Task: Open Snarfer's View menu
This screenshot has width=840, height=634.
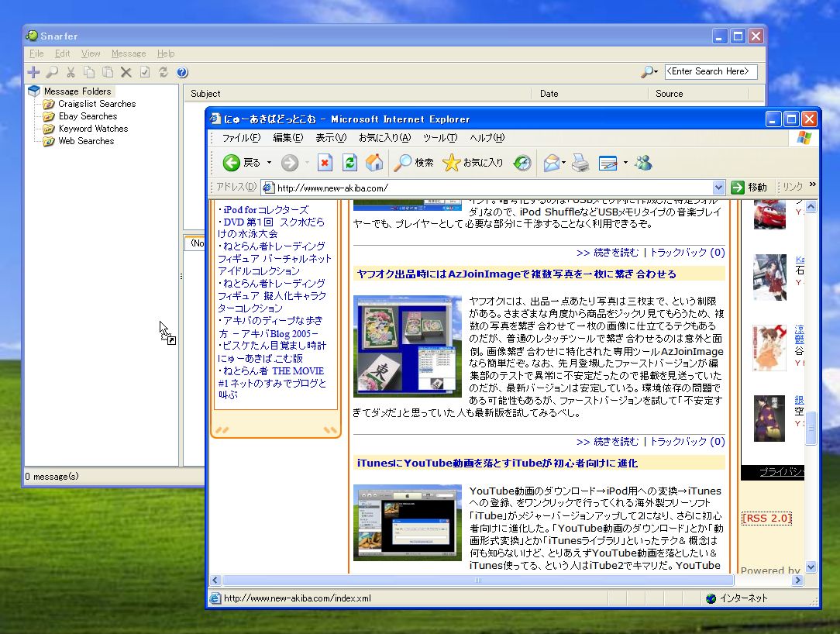Action: [91, 53]
